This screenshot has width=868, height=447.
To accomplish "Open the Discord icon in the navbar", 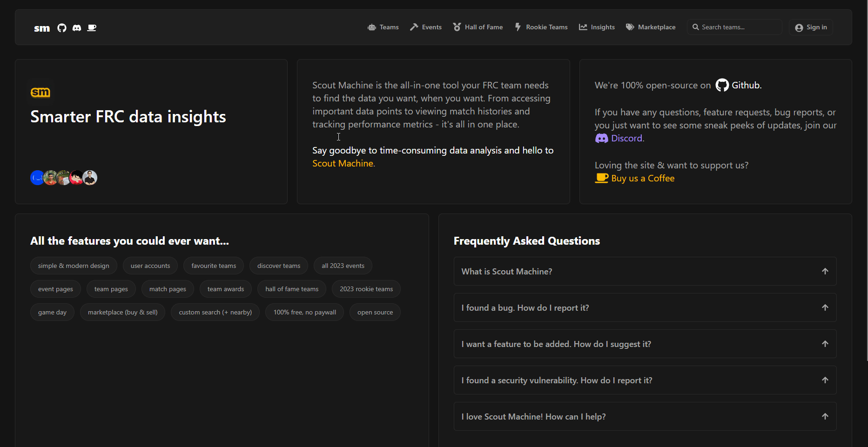I will 77,28.
